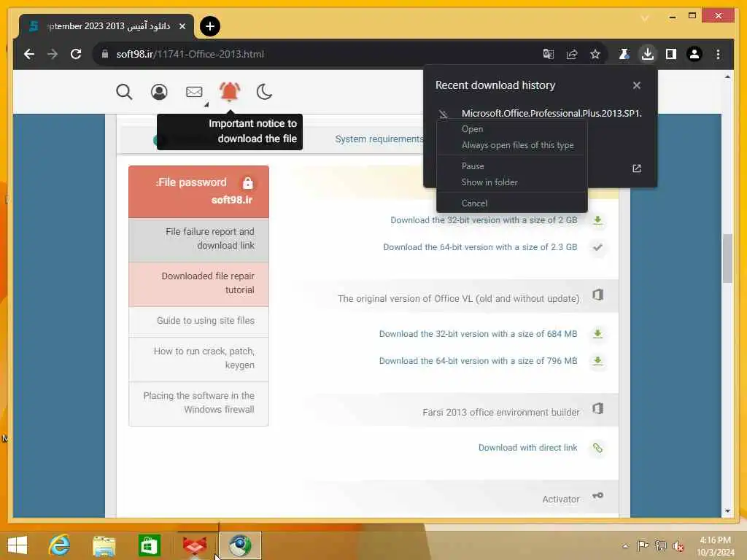Viewport: 747px width, 560px height.
Task: Open Chrome three-dot menu
Action: coord(718,54)
